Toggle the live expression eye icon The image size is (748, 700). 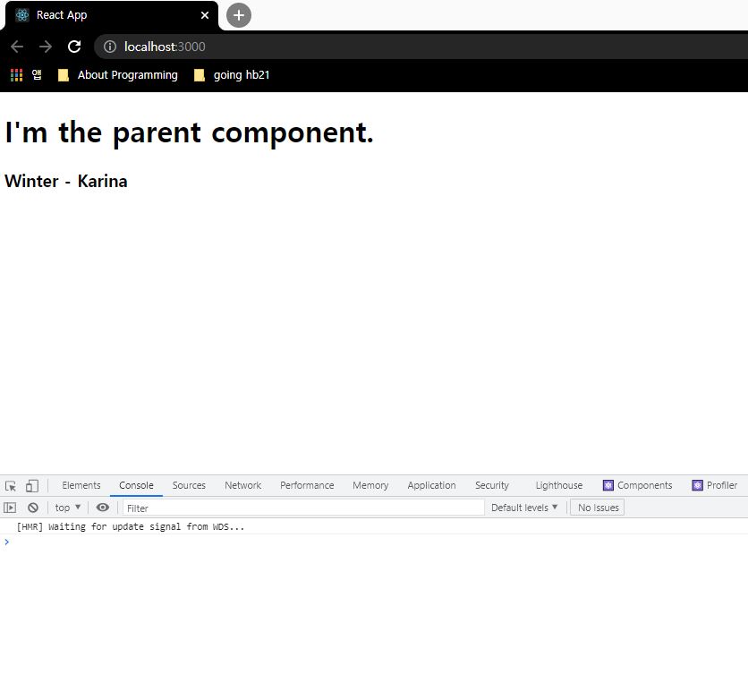point(103,508)
